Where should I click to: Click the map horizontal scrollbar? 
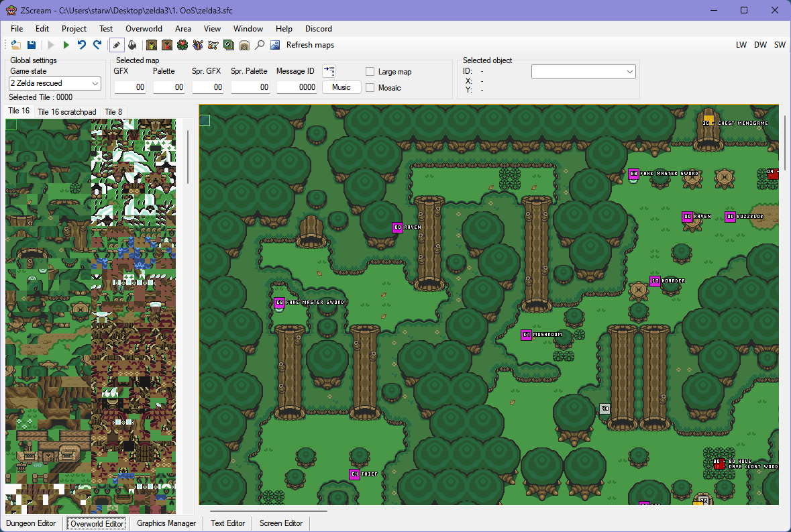click(268, 511)
